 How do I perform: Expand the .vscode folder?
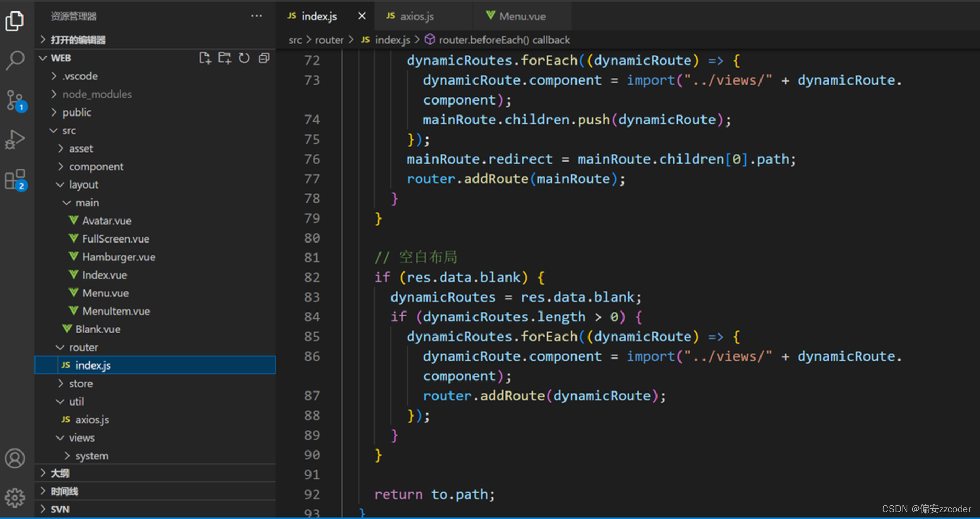click(155, 76)
